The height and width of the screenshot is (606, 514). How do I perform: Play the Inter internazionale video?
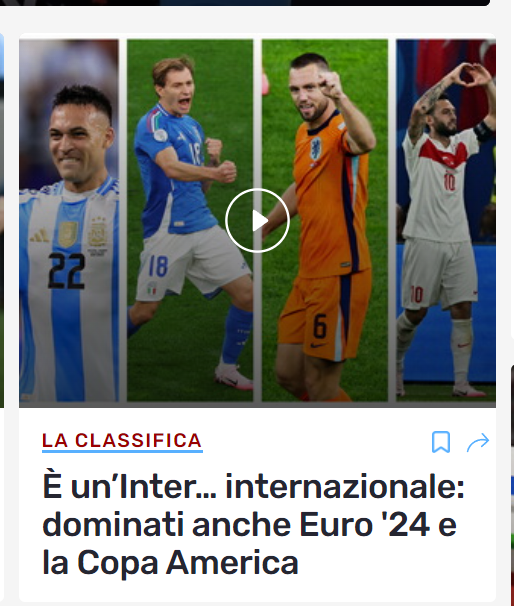tap(257, 221)
